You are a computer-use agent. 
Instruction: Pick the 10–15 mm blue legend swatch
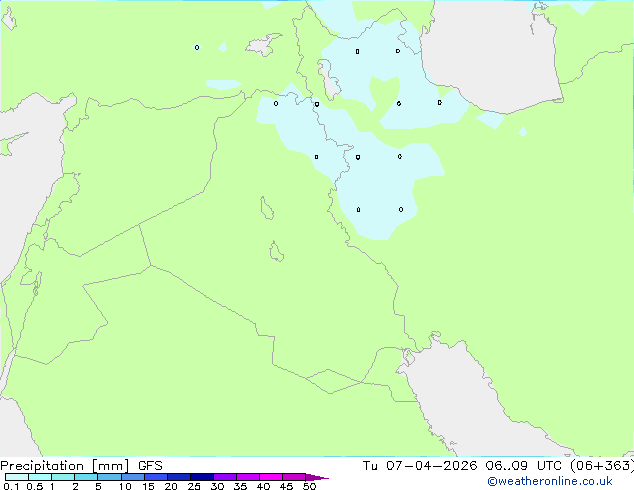coord(132,477)
